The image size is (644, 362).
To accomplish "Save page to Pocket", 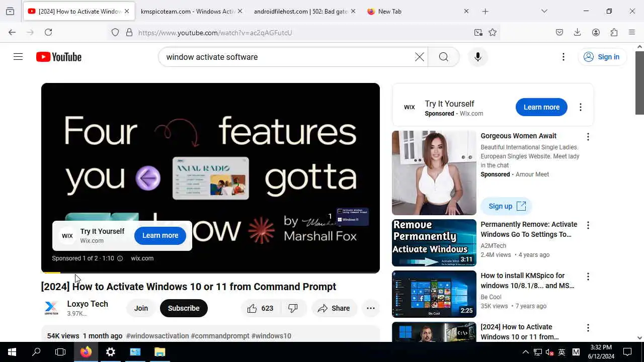I will (x=559, y=32).
